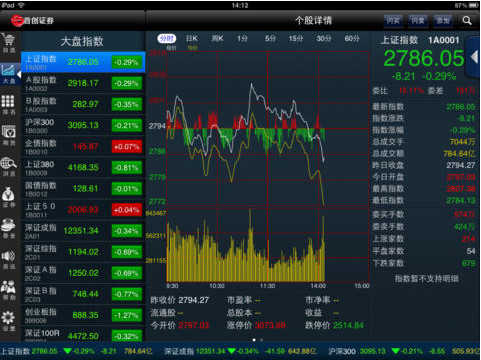This screenshot has height=360, width=481.
Task: Switch to the 1分 chart tab
Action: [x=242, y=39]
